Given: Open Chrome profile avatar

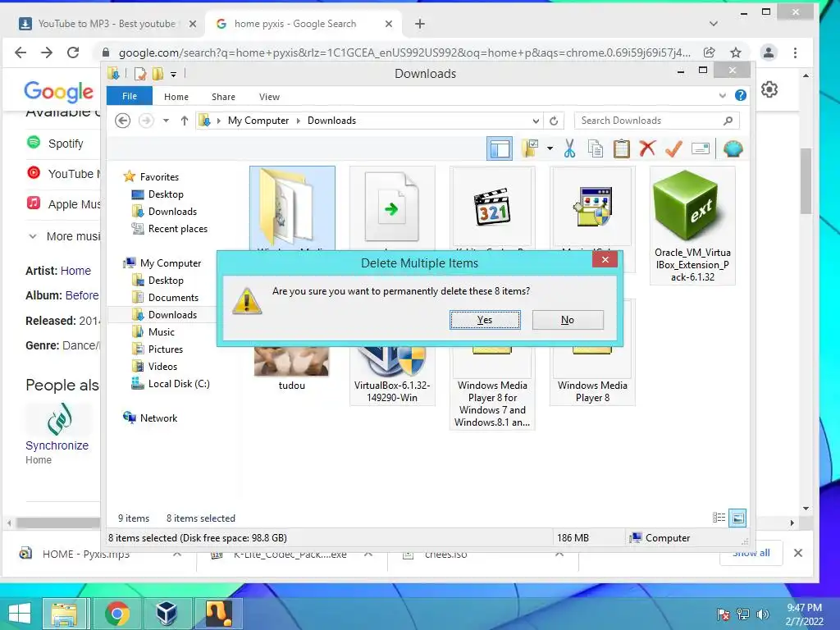Looking at the screenshot, I should coord(769,52).
